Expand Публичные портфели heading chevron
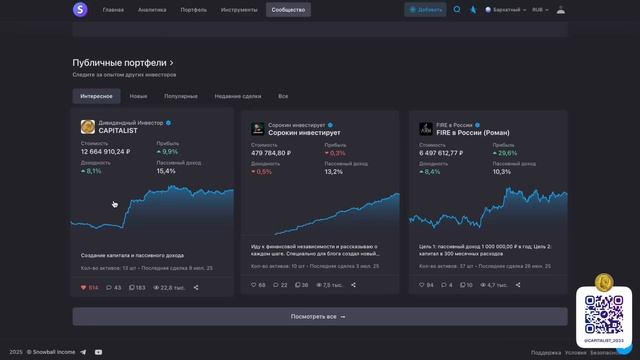 172,63
